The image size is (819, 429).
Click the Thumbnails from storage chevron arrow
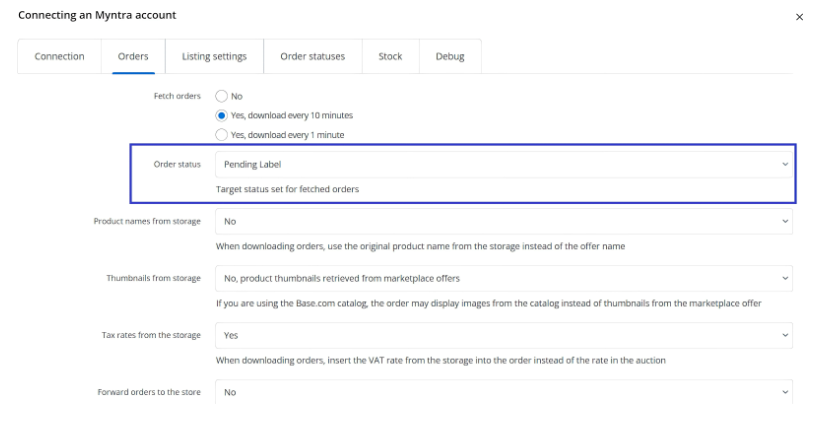point(784,278)
